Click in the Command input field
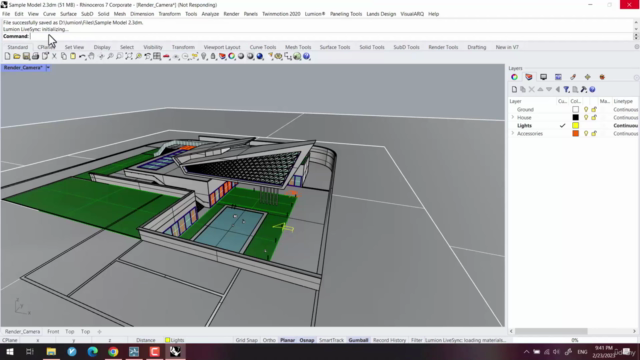640x360 pixels. [x=331, y=36]
